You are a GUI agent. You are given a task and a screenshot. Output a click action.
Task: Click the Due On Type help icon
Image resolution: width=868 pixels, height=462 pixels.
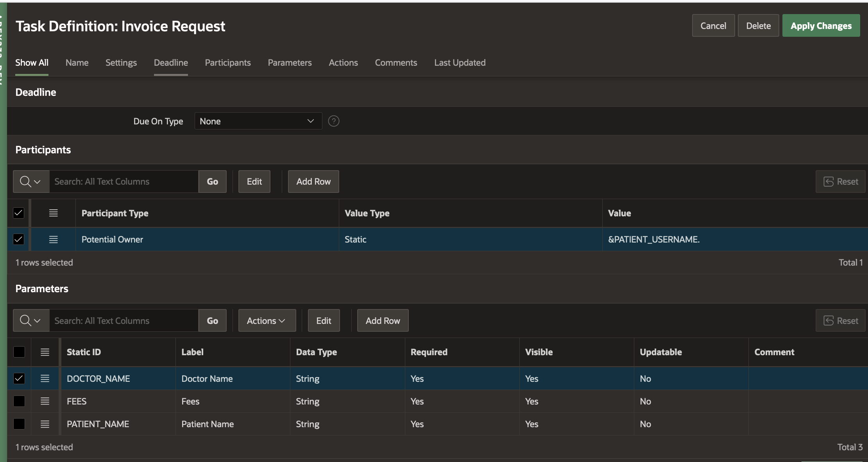coord(333,121)
